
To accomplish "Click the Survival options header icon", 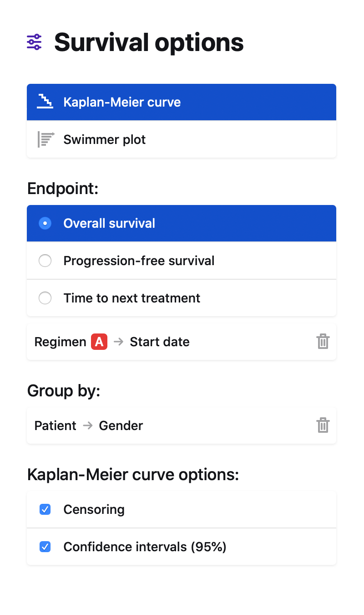I will click(x=40, y=42).
